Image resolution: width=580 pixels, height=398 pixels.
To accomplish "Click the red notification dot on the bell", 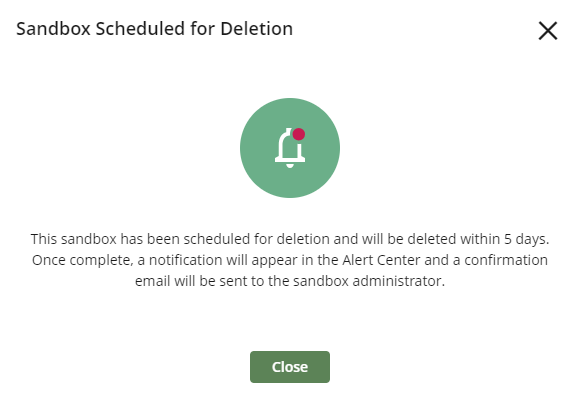I will click(299, 134).
